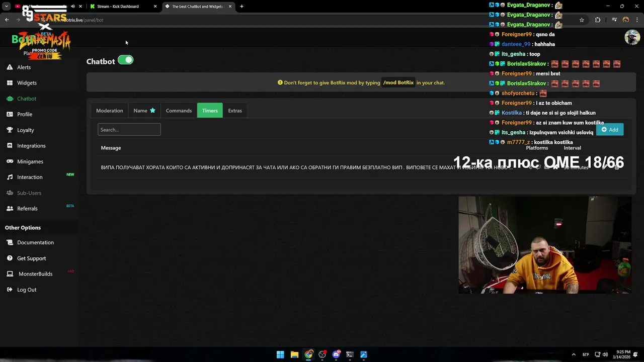Click the Add timer button

pos(610,130)
